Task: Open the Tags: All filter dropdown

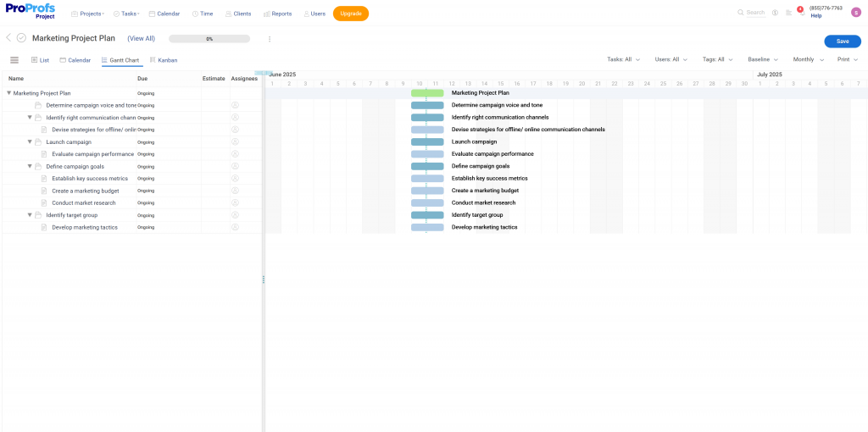Action: point(718,60)
